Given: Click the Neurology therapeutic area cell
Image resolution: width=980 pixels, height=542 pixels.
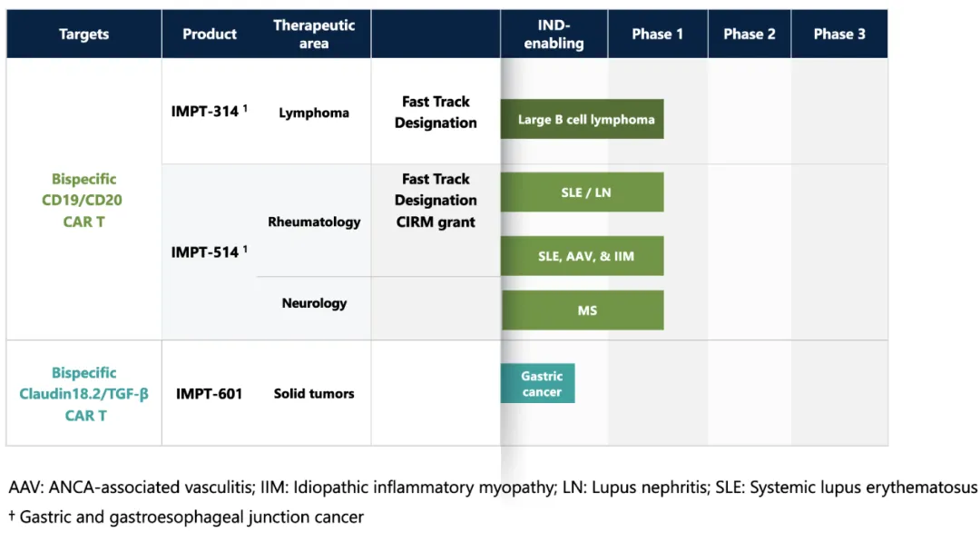Looking at the screenshot, I should point(314,303).
